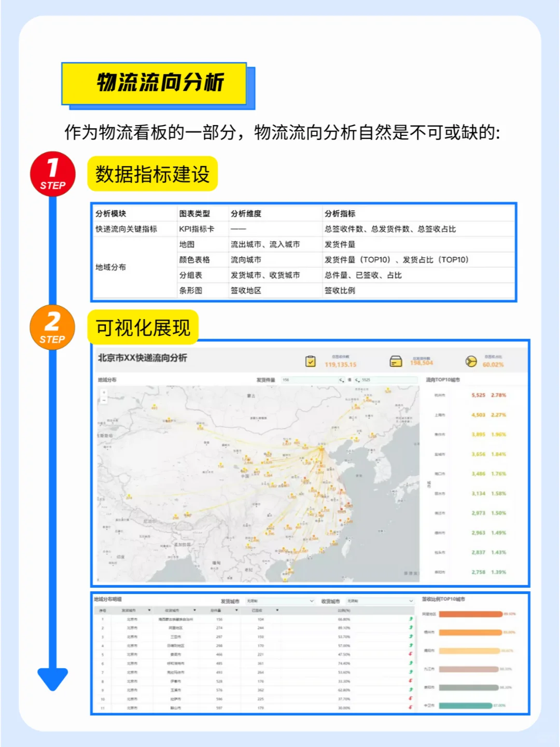Click the 物流流向分析 title banner
This screenshot has width=560, height=747.
click(x=155, y=84)
